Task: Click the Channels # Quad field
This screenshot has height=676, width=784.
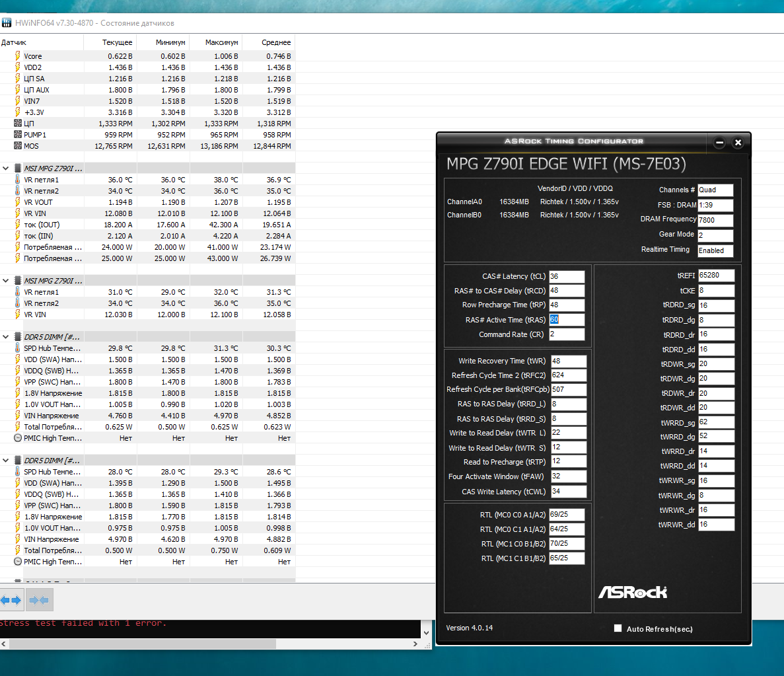Action: click(x=715, y=190)
